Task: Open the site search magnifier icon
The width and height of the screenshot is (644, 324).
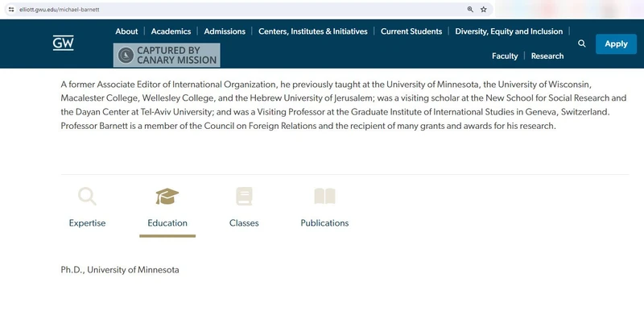Action: click(582, 44)
